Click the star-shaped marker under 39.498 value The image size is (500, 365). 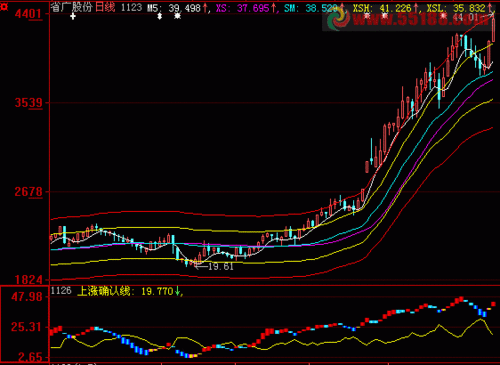(x=178, y=16)
